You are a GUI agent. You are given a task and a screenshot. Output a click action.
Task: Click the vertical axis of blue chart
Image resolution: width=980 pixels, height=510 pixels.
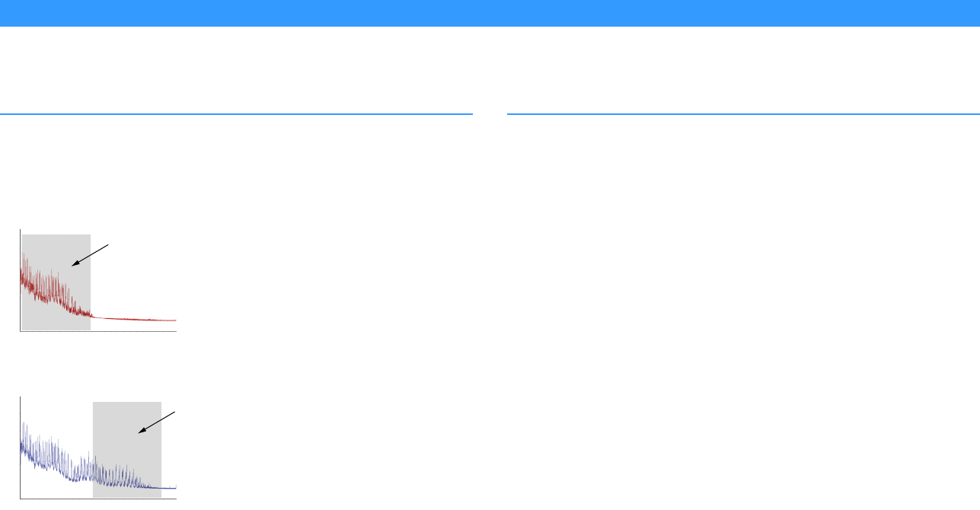21,448
